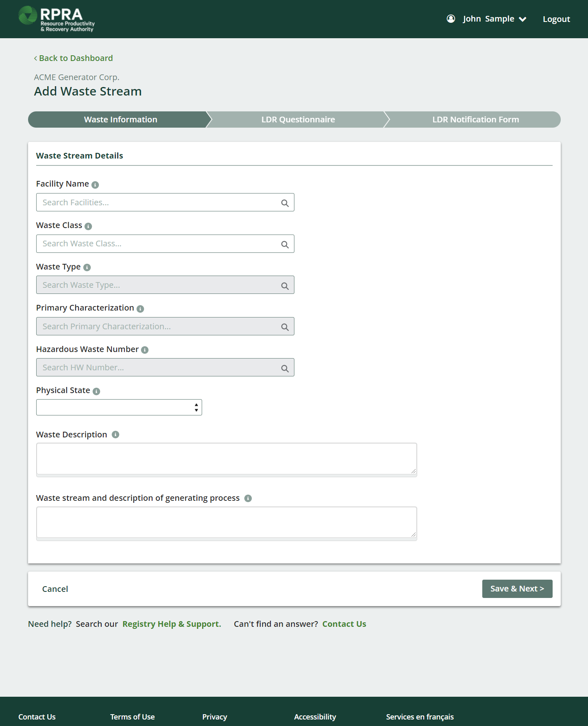Screen dimensions: 588x726
Task: Click the Primary Characterization info icon
Action: tap(140, 309)
